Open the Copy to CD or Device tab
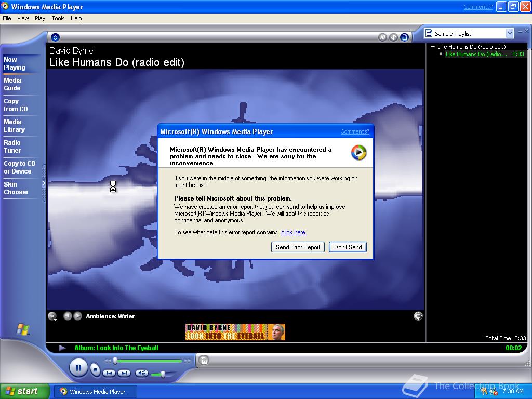 [x=20, y=167]
